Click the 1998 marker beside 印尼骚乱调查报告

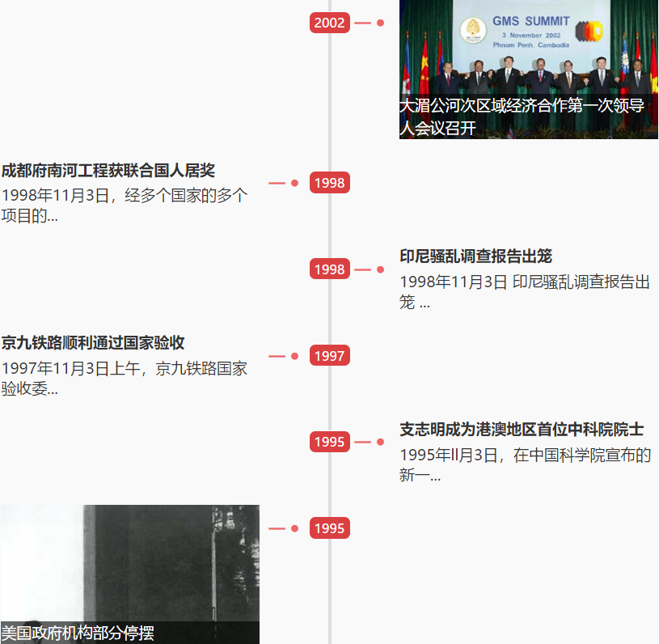(330, 269)
